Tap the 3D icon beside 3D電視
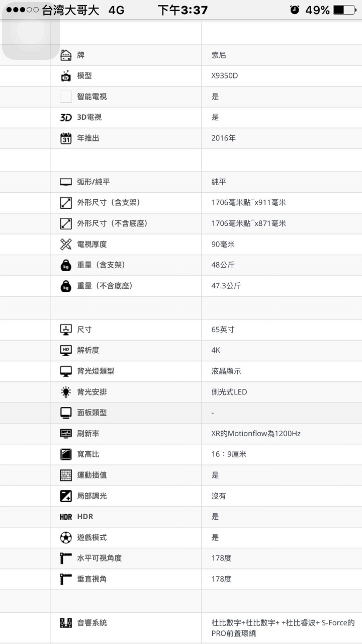 [x=66, y=117]
